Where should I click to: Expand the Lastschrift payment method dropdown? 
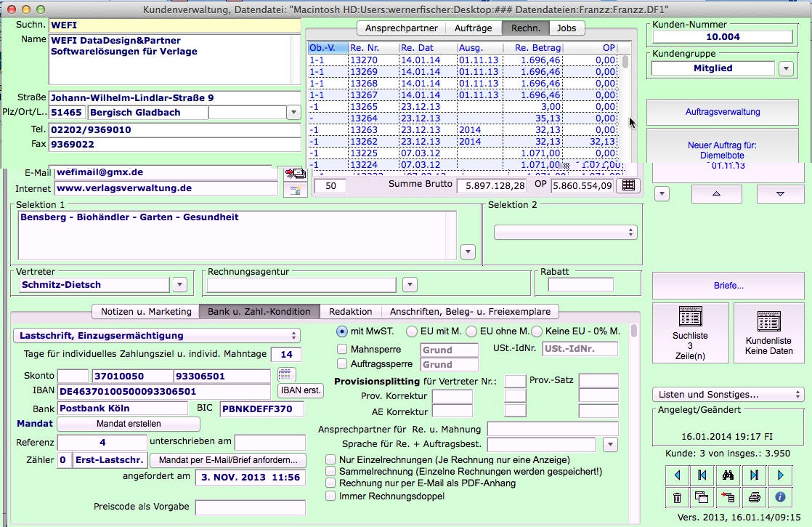pos(157,336)
